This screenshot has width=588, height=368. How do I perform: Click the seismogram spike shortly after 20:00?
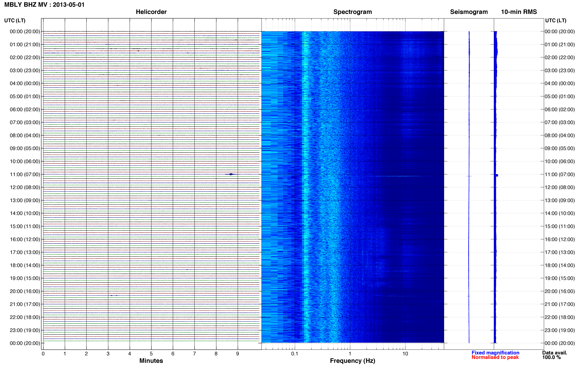(469, 296)
